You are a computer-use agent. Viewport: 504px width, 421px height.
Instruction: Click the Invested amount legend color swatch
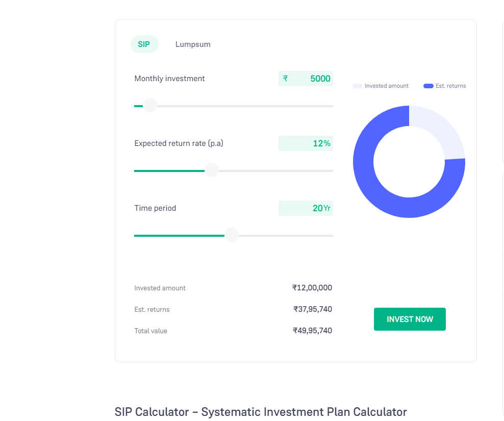point(357,86)
